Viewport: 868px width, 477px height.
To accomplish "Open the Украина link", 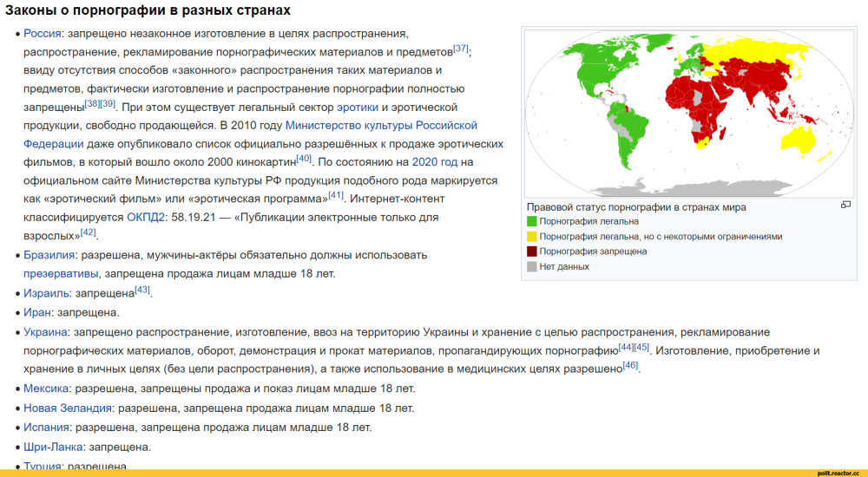I will point(45,332).
